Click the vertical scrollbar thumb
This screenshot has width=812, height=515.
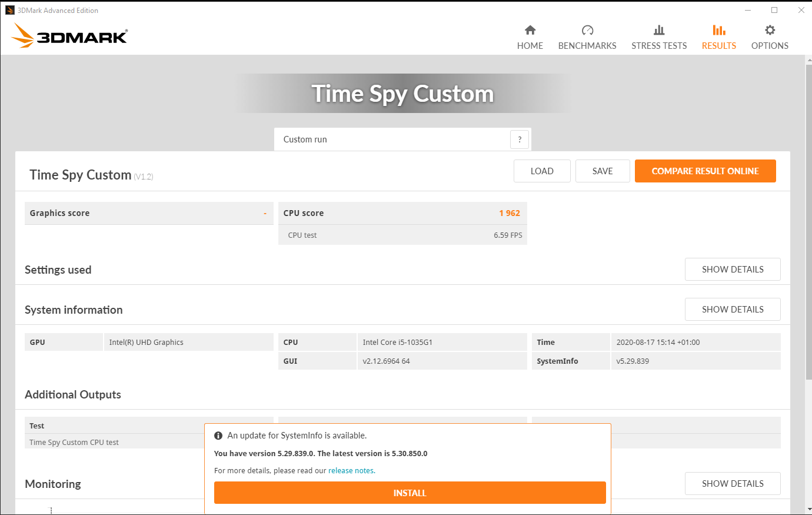(808, 222)
